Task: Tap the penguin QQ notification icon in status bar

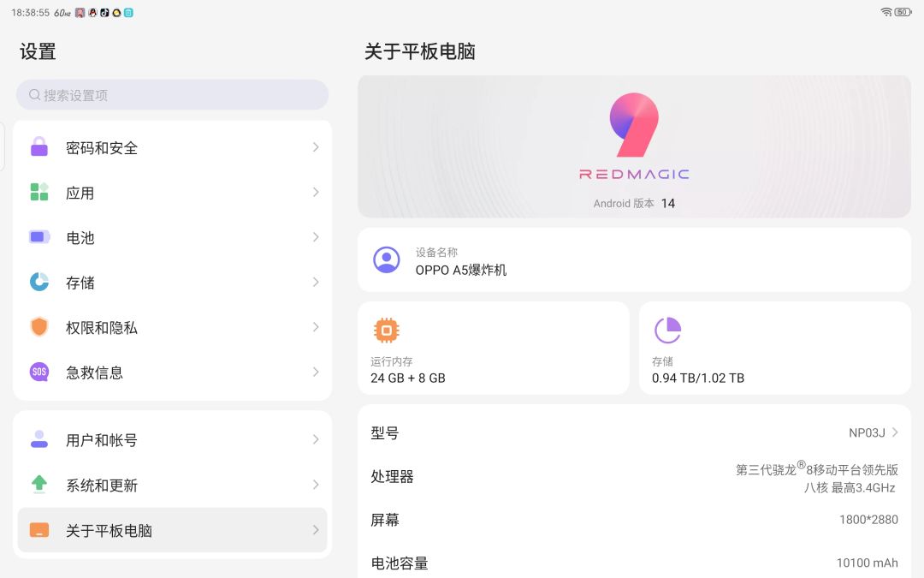Action: pyautogui.click(x=92, y=12)
